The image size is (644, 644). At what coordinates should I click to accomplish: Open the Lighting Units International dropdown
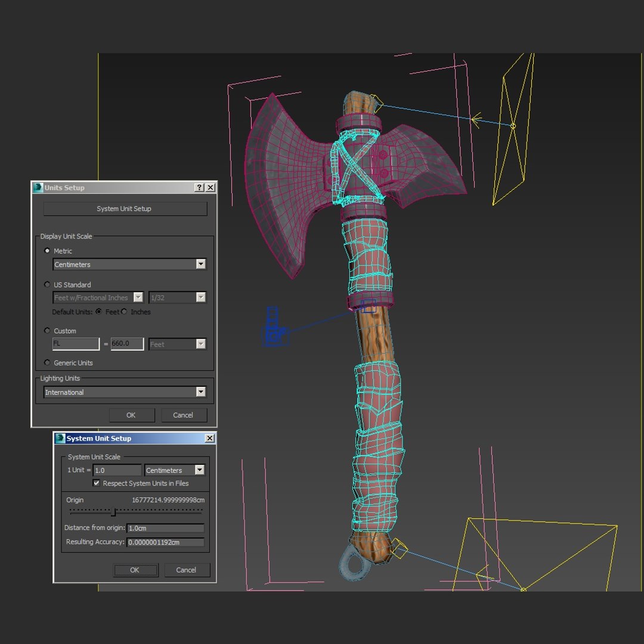coord(125,392)
